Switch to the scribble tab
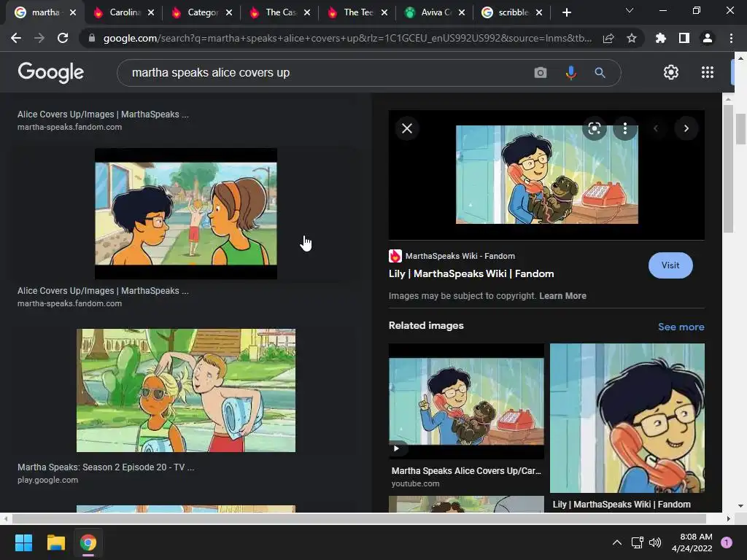 (513, 12)
